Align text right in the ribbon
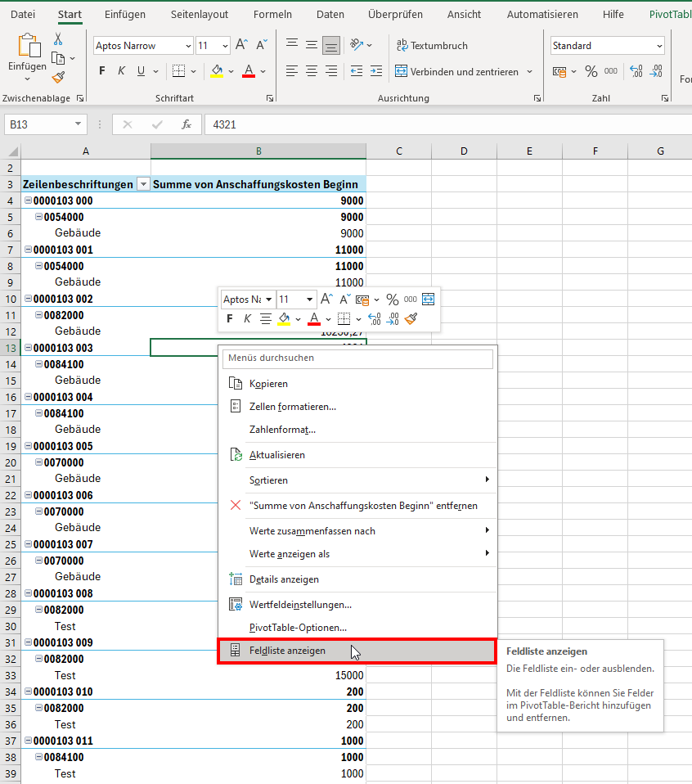This screenshot has width=692, height=784. pyautogui.click(x=330, y=71)
